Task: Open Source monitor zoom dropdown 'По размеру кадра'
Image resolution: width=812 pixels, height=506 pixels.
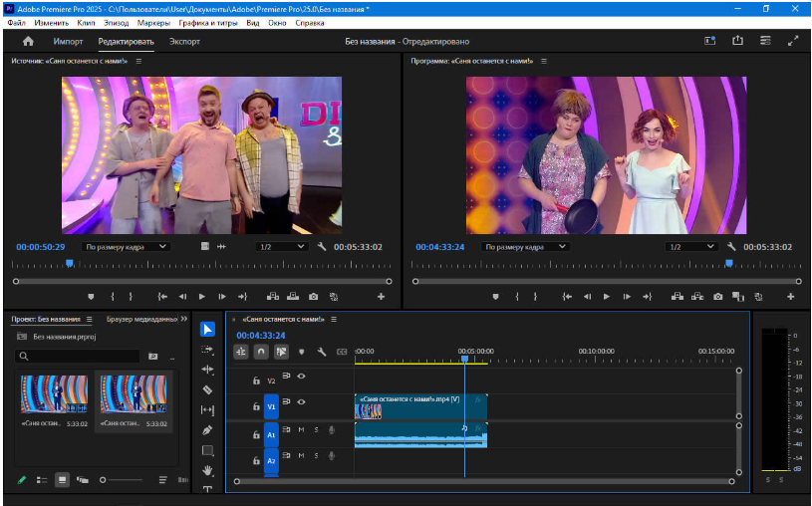Action: (127, 247)
